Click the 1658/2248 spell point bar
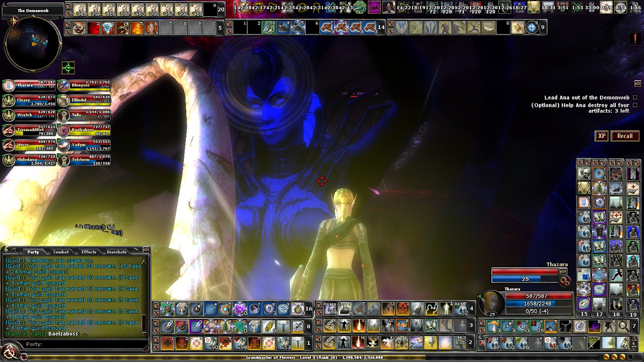Screen dimensions: 644x362 (x=539, y=303)
